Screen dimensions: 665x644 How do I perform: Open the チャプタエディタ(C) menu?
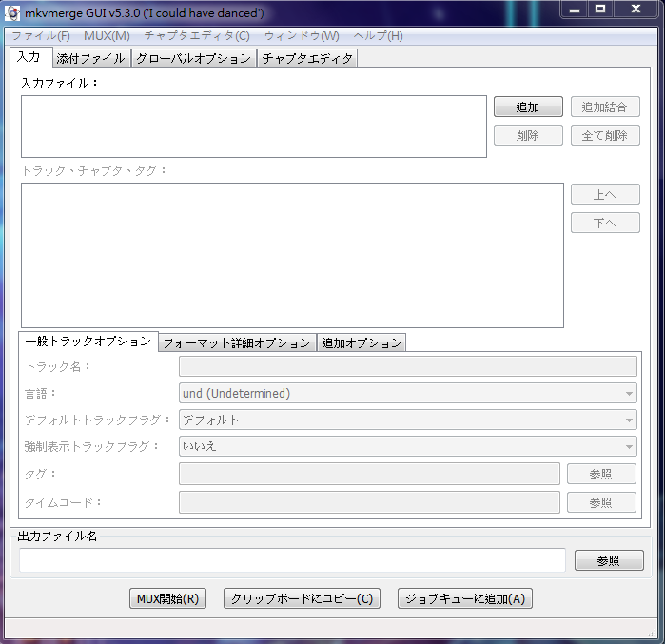pyautogui.click(x=197, y=36)
